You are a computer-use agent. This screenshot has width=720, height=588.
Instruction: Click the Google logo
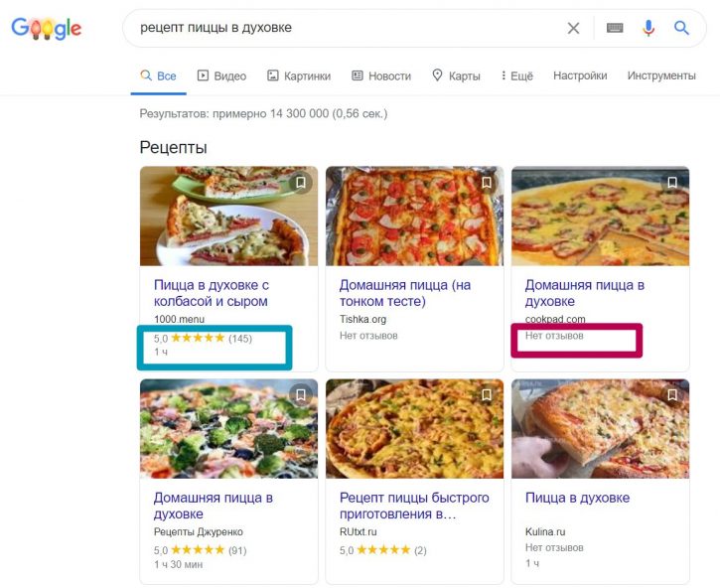(46, 29)
